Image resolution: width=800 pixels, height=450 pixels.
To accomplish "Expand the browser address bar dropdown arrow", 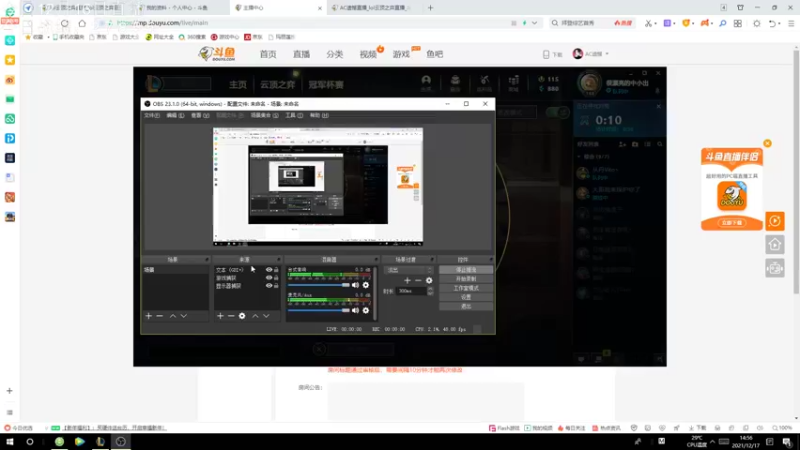I will point(534,23).
